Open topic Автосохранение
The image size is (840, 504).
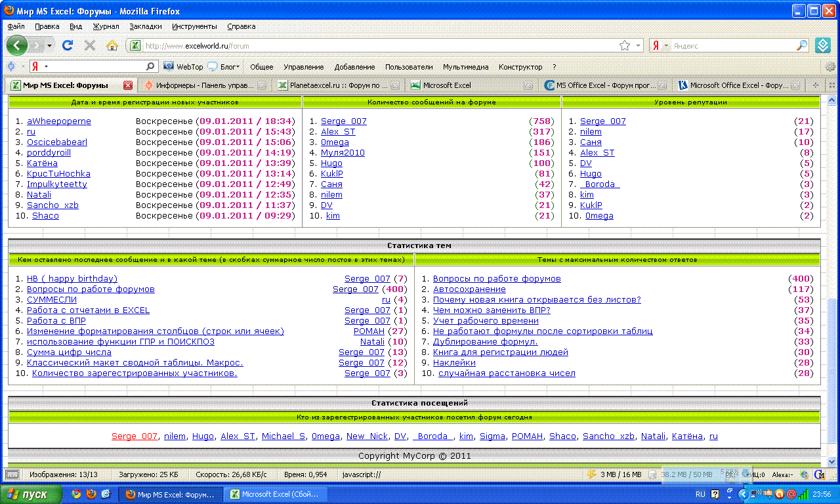pos(469,289)
